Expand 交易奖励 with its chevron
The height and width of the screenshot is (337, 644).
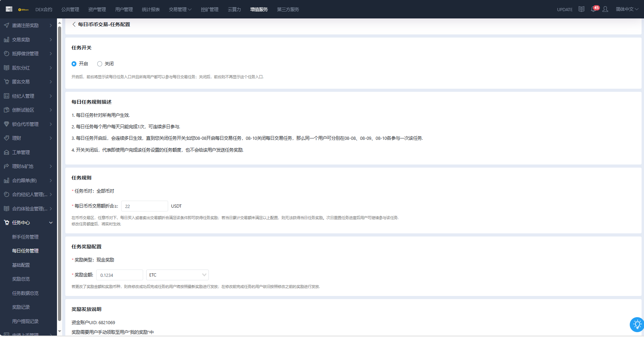[x=51, y=40]
